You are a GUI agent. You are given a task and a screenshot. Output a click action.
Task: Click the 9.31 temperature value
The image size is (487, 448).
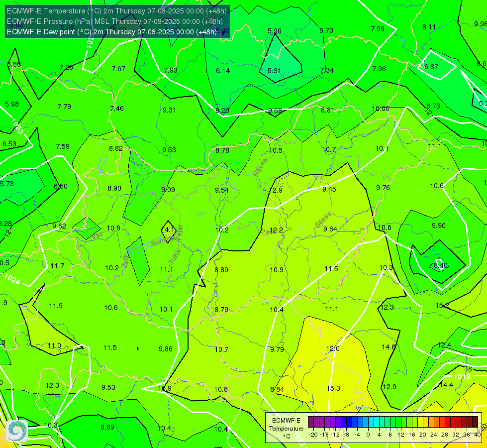[x=169, y=110]
